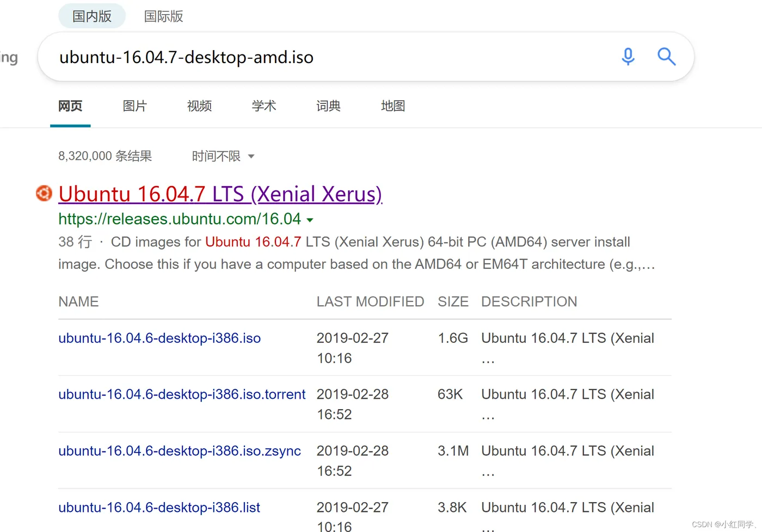The image size is (762, 532).
Task: Click the 63K size value
Action: click(450, 394)
